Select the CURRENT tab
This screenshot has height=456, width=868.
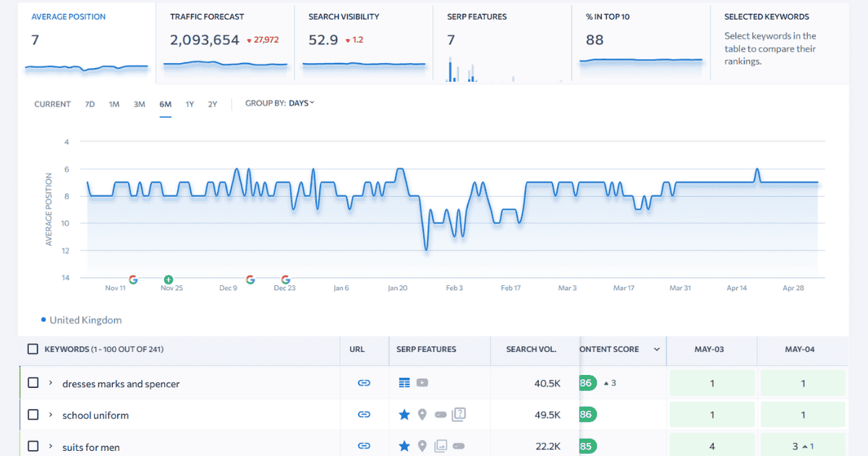click(51, 104)
